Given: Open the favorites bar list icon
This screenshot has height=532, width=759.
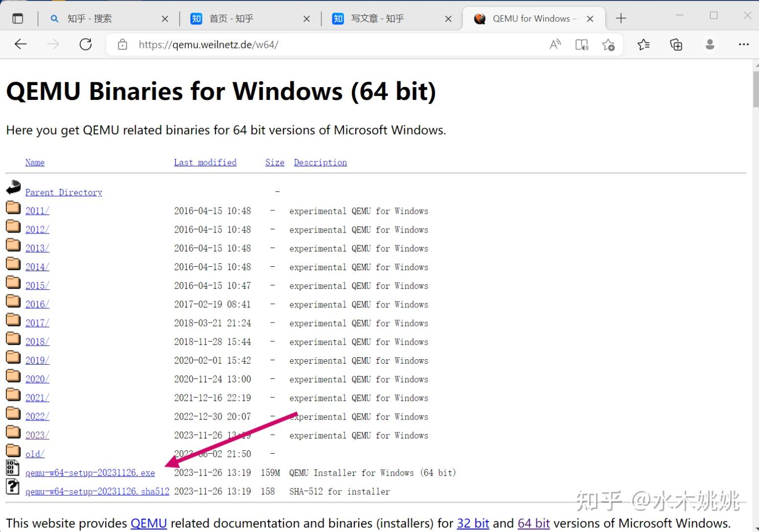Looking at the screenshot, I should [x=644, y=44].
